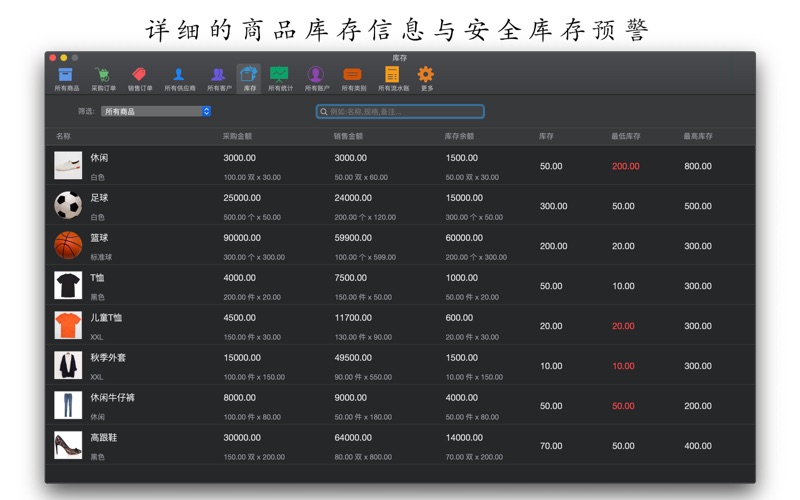The height and width of the screenshot is (500, 800).
Task: Sort by the 采购金额 column header
Action: (237, 136)
